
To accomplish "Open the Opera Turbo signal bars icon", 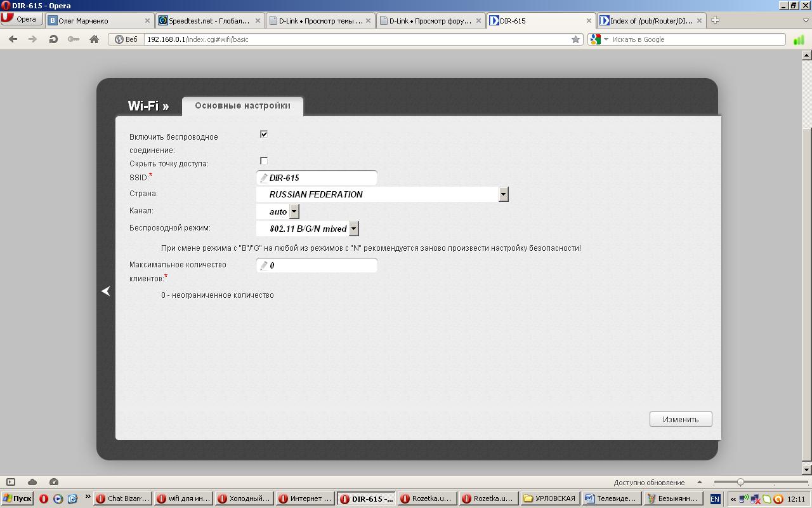I will pyautogui.click(x=799, y=39).
